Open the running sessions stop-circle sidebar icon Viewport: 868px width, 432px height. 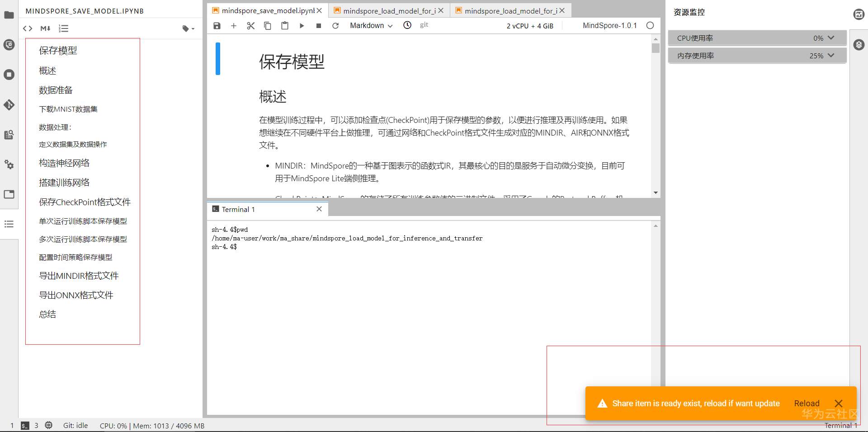click(9, 75)
